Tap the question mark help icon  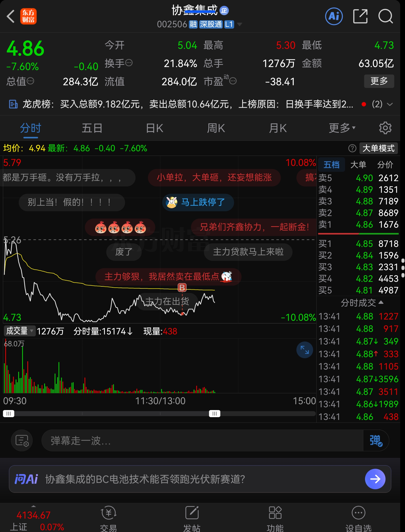tap(352, 148)
